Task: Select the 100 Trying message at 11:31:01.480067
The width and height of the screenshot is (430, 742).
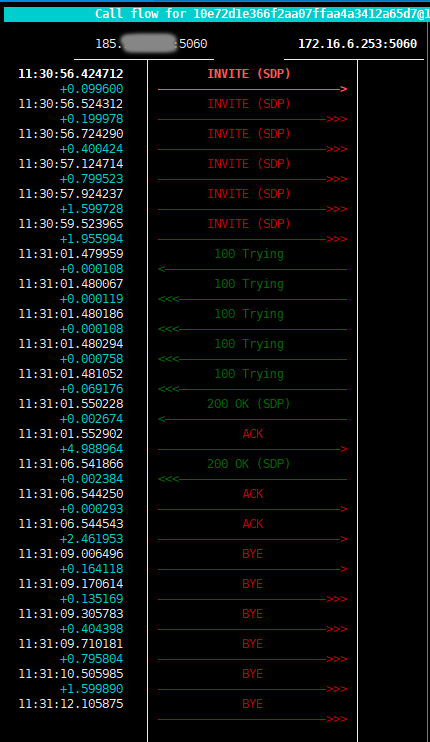Action: [x=249, y=284]
